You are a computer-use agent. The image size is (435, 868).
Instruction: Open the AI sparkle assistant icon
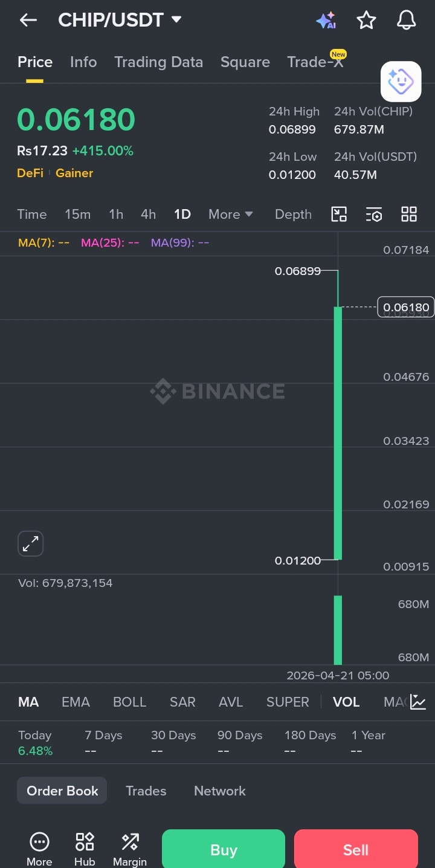(326, 21)
